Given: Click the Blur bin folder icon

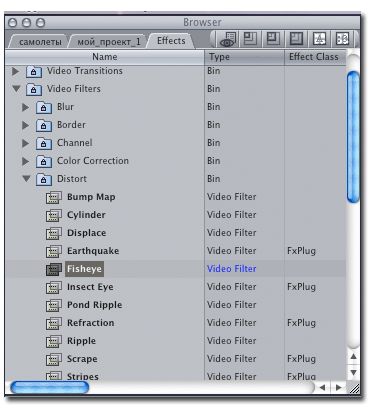Looking at the screenshot, I should pos(44,107).
